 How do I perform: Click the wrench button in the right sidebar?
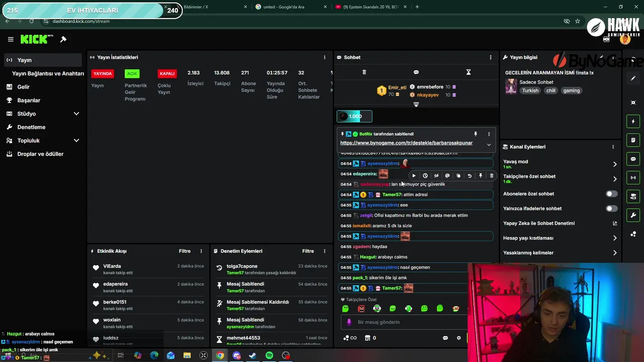click(633, 215)
